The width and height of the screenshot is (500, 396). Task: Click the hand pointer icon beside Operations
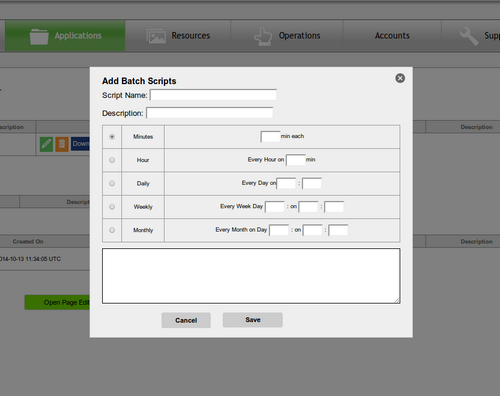click(x=263, y=36)
